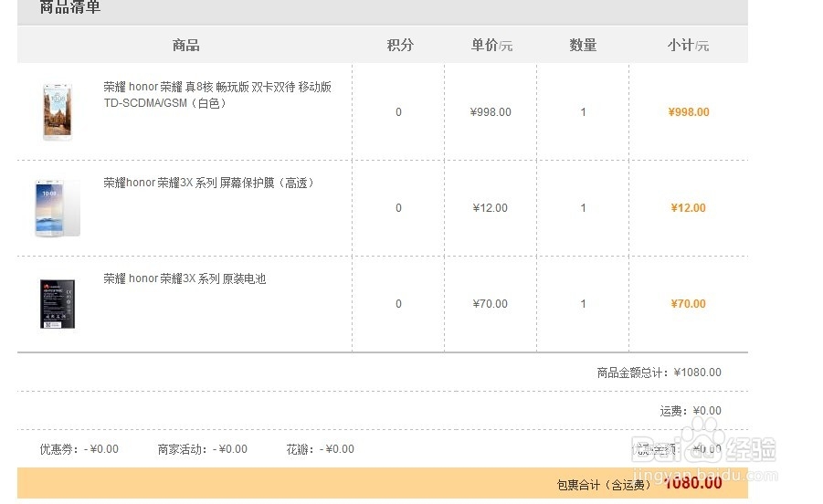Select the 花瓣 -¥0.00 text
Viewport: 823px width, 504px height.
321,449
